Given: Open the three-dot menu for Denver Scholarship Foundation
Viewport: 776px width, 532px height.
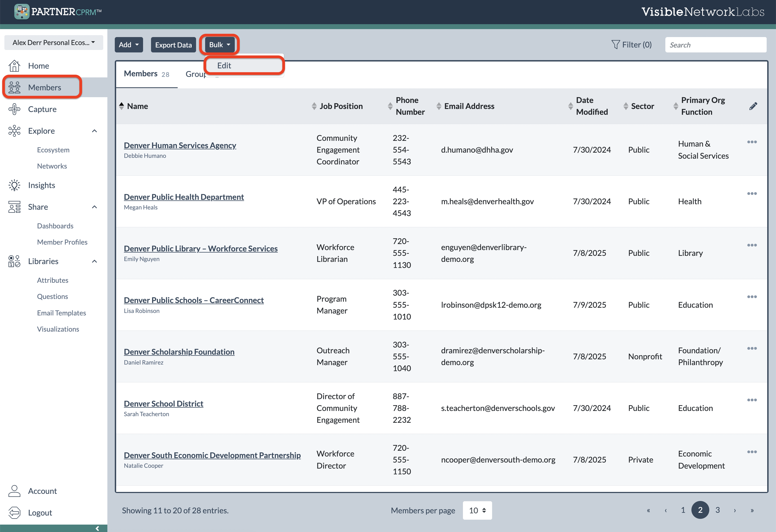Looking at the screenshot, I should coord(752,348).
